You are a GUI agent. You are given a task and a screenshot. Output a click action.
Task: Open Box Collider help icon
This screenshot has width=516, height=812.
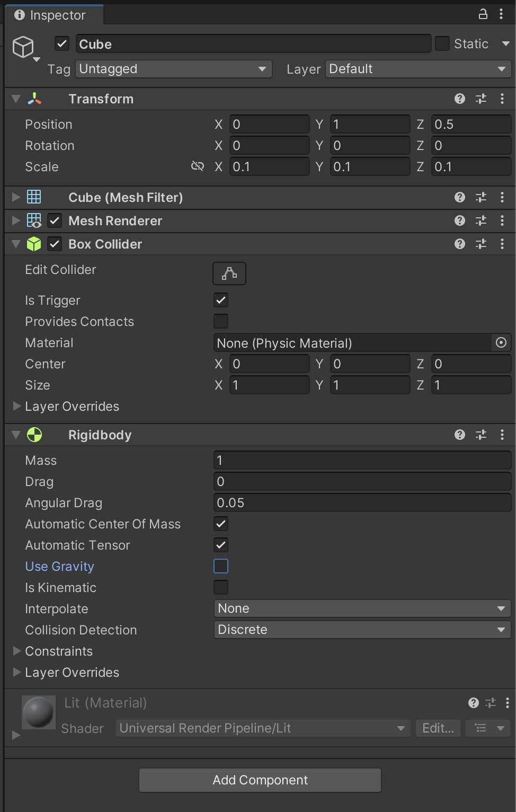click(x=460, y=244)
